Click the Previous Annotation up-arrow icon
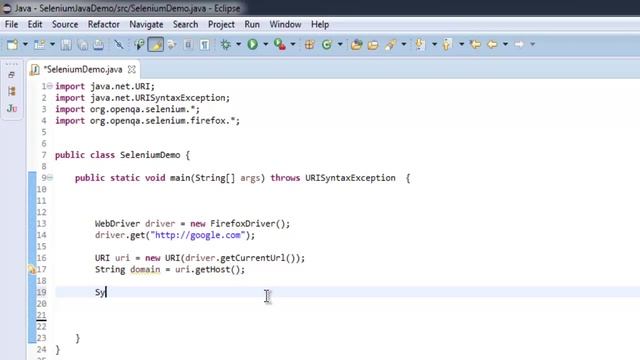Image resolution: width=640 pixels, height=360 pixels. click(447, 44)
